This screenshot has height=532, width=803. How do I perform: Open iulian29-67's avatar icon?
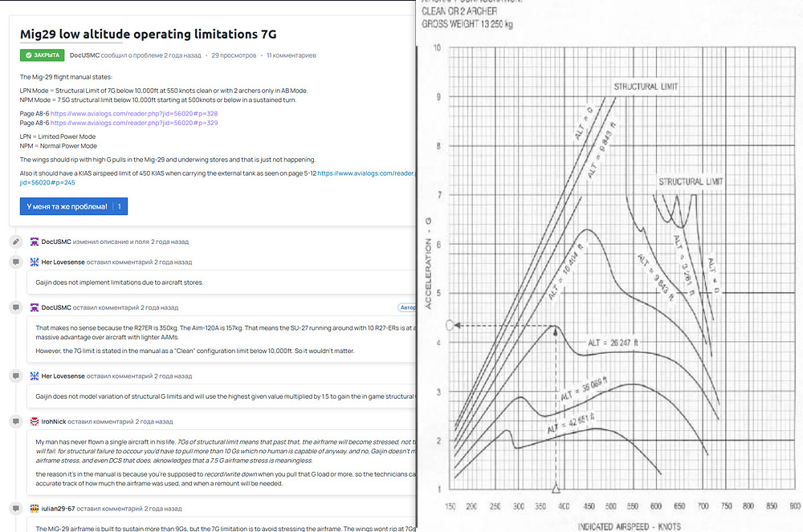pyautogui.click(x=35, y=509)
